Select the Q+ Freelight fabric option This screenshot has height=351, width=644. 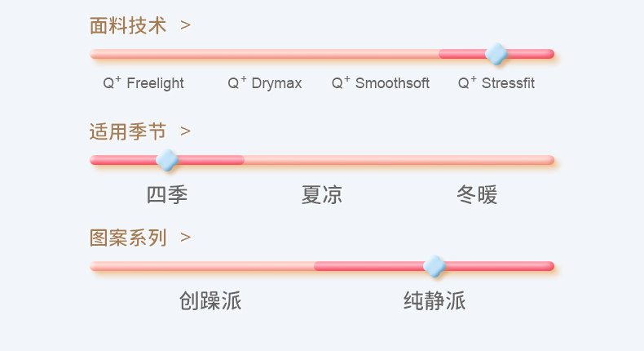(143, 83)
